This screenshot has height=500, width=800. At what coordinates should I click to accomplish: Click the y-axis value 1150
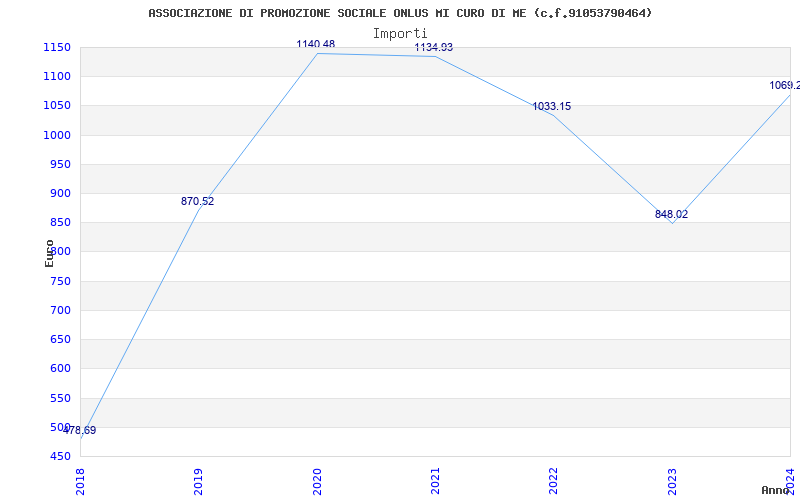click(x=57, y=47)
